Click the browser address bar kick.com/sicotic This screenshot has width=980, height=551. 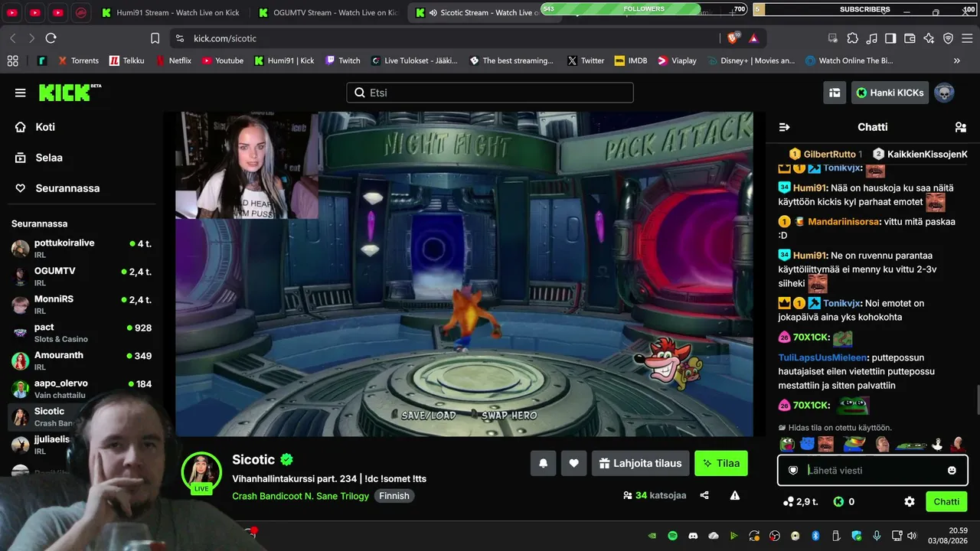point(444,38)
